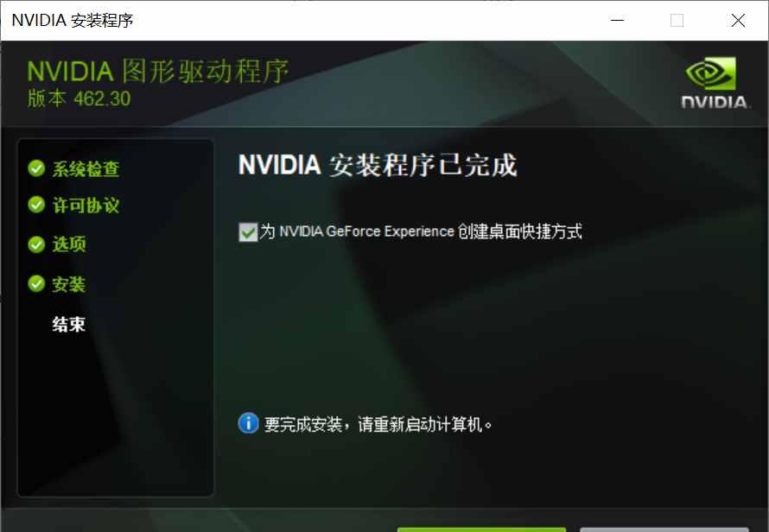Select the 安装 step
The width and height of the screenshot is (769, 532).
[69, 284]
